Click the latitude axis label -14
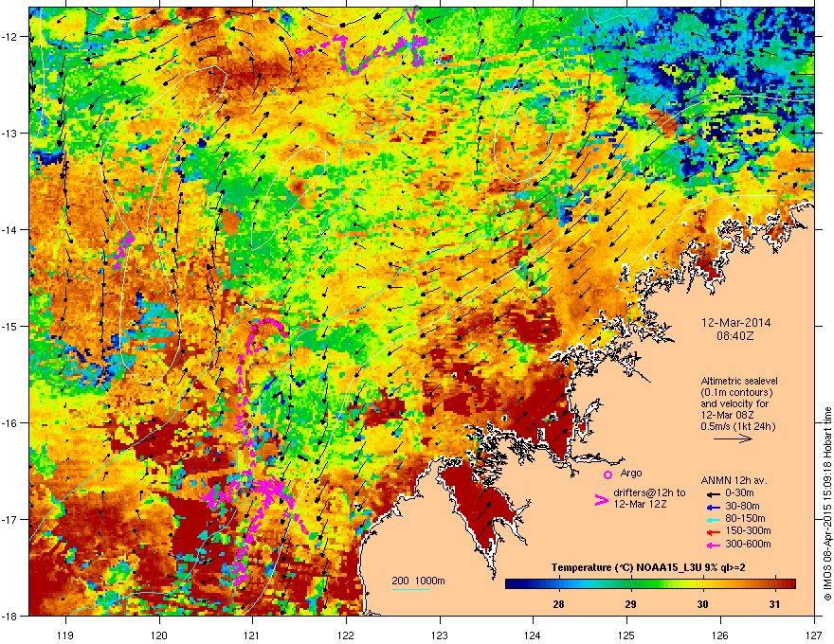834x644 pixels. coord(9,230)
